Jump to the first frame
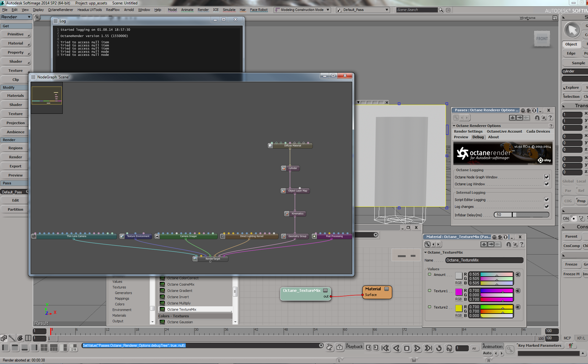Image resolution: width=588 pixels, height=364 pixels. coord(385,348)
